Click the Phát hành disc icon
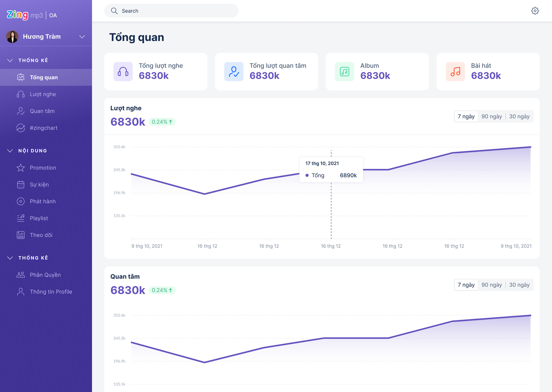 pyautogui.click(x=21, y=201)
